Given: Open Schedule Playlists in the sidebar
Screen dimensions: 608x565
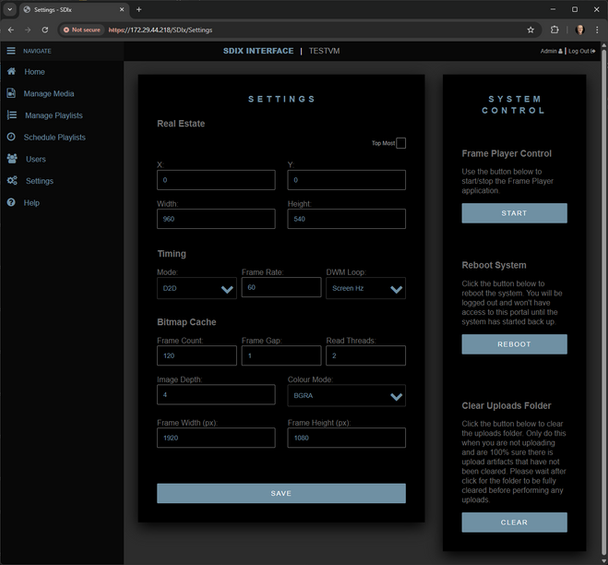Looking at the screenshot, I should (x=55, y=137).
